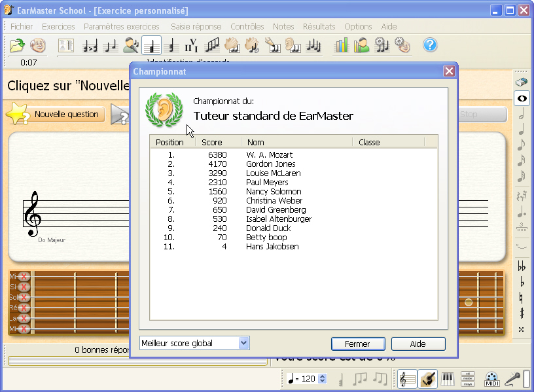Choose the natural accidental
Image resolution: width=534 pixels, height=392 pixels.
point(521,298)
